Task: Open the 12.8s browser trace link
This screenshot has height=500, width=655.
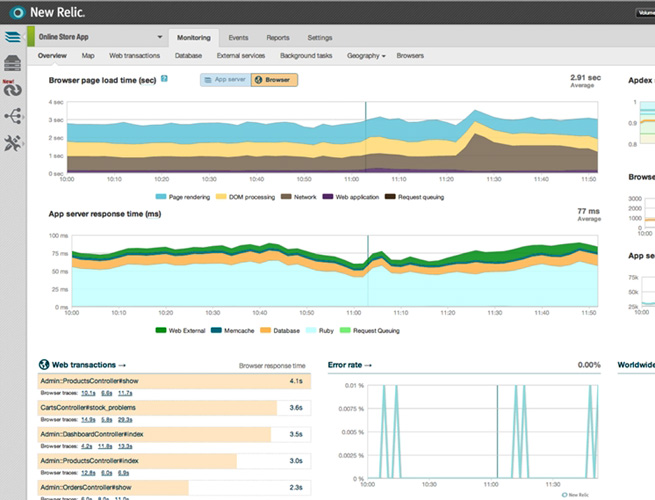Action: pos(88,473)
